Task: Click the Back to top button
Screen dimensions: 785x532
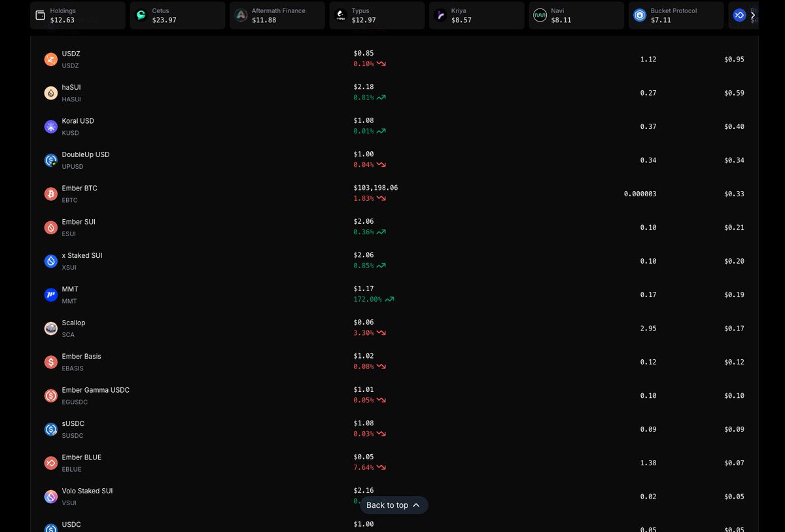Action: click(x=394, y=505)
